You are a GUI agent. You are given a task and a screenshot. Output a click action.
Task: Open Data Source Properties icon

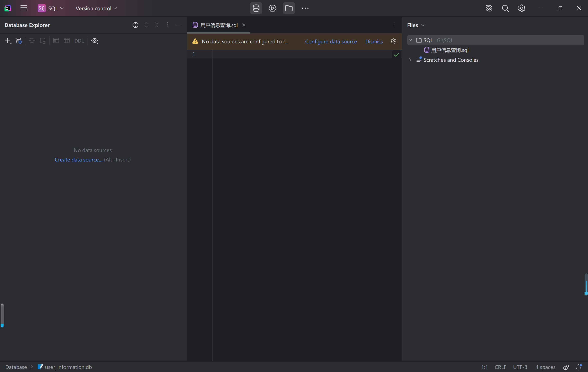(19, 41)
